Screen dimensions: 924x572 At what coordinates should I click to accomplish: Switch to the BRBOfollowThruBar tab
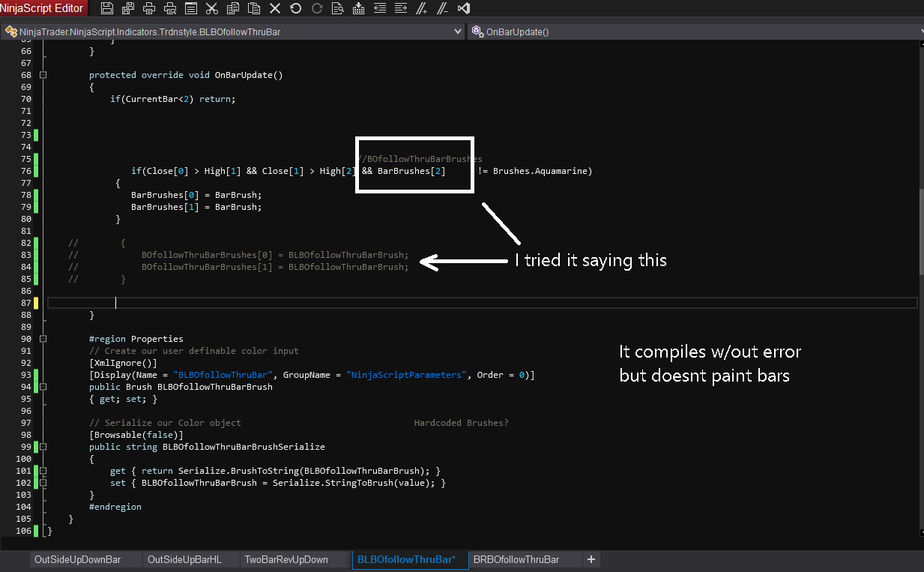(x=516, y=559)
